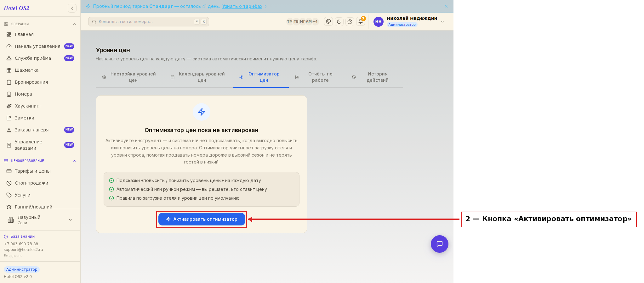Open the Лазурный hotel selector dropdown
The image size is (644, 283).
pyautogui.click(x=40, y=220)
